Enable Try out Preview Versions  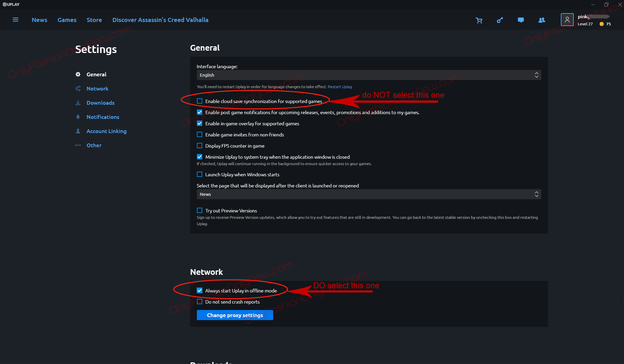(200, 210)
